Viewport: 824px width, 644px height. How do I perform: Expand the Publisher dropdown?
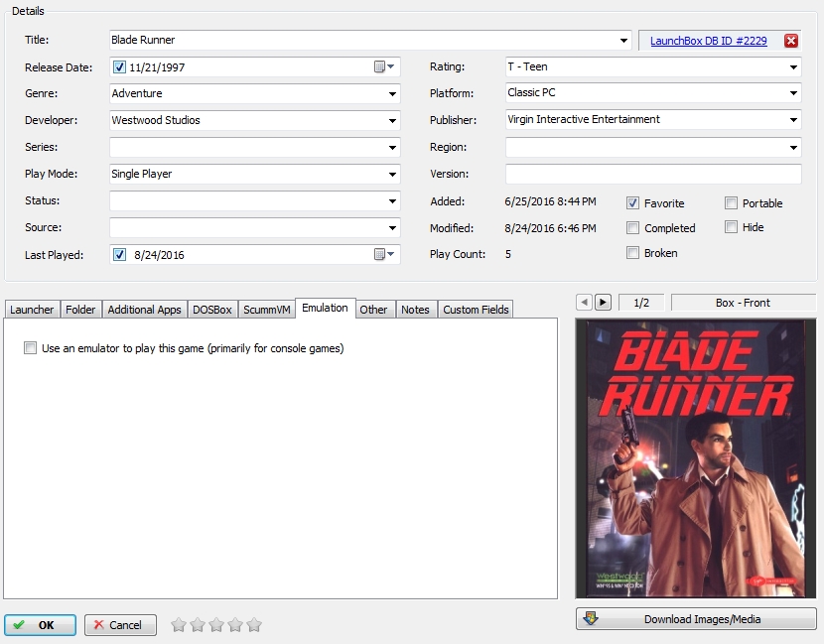793,120
